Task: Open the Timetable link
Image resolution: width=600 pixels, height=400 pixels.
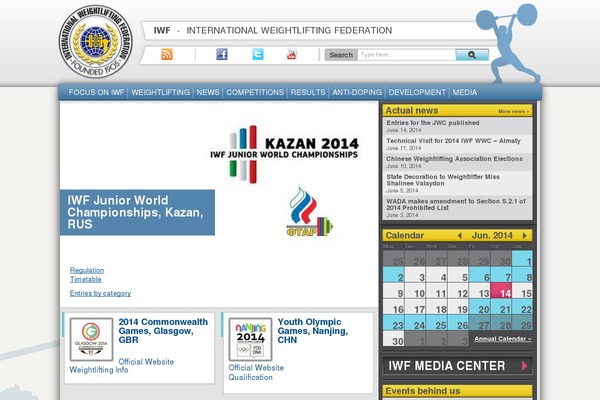Action: pos(85,279)
